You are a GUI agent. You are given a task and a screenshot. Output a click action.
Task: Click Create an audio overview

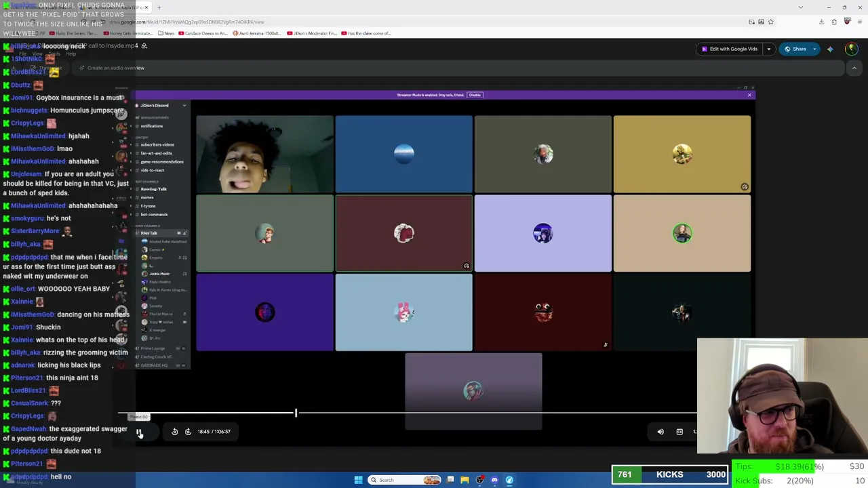pos(111,68)
